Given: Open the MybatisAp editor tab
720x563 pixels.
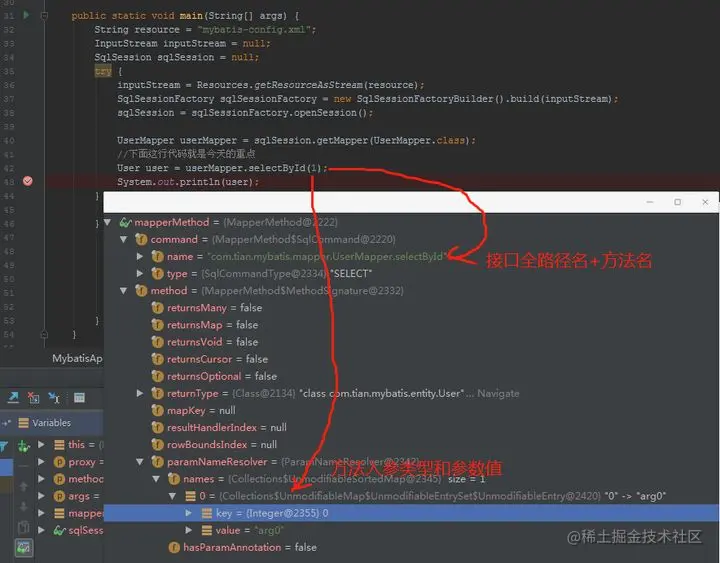Looking at the screenshot, I should pos(77,358).
